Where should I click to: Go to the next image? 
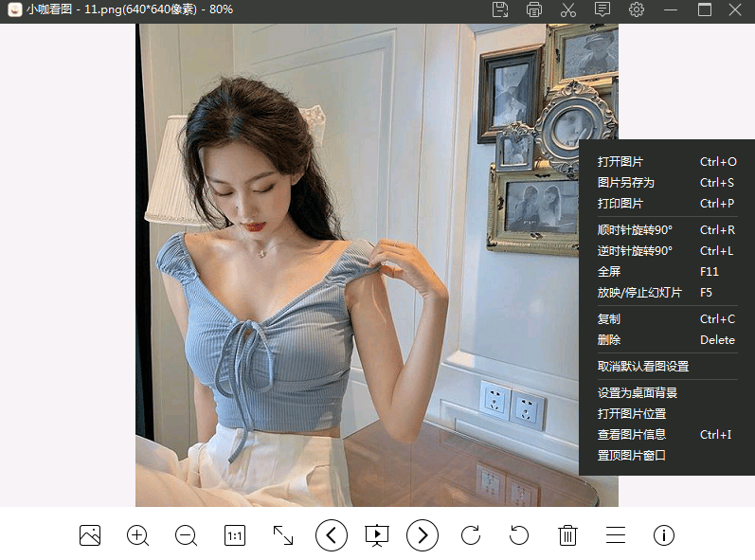(x=422, y=535)
